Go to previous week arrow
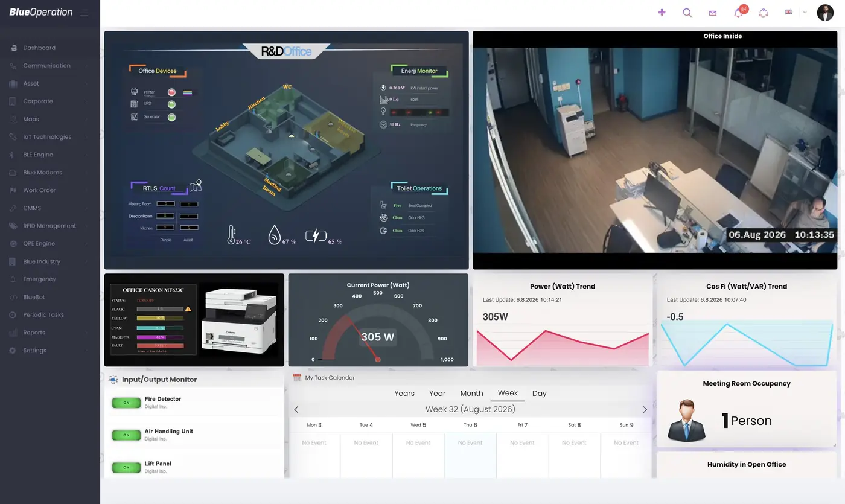Viewport: 845px width, 504px height. point(296,410)
